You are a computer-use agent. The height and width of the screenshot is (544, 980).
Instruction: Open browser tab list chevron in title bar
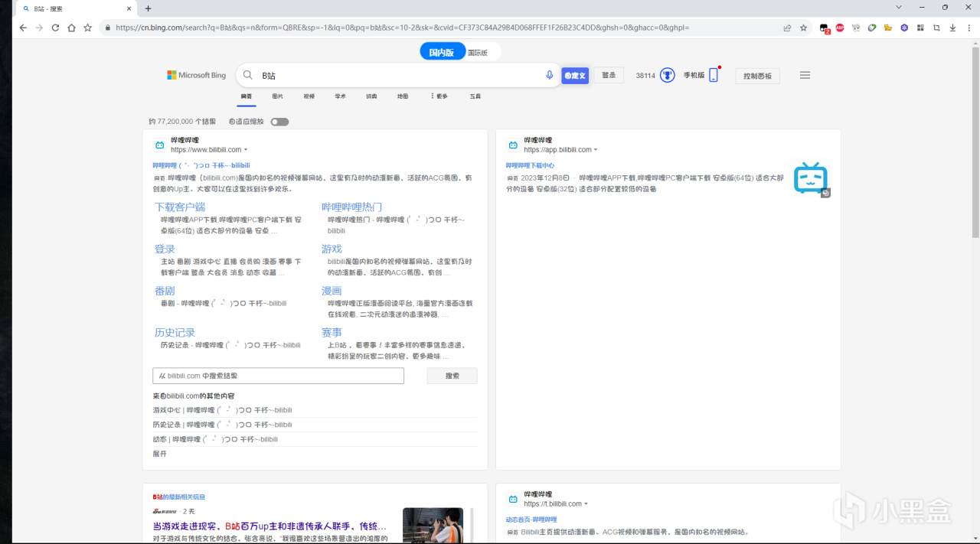coord(898,8)
